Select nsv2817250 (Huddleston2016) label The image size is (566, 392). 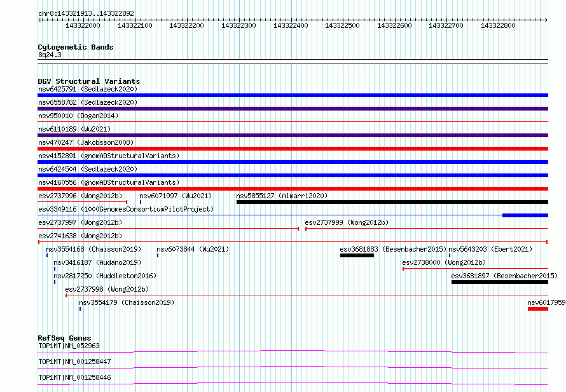(x=105, y=276)
